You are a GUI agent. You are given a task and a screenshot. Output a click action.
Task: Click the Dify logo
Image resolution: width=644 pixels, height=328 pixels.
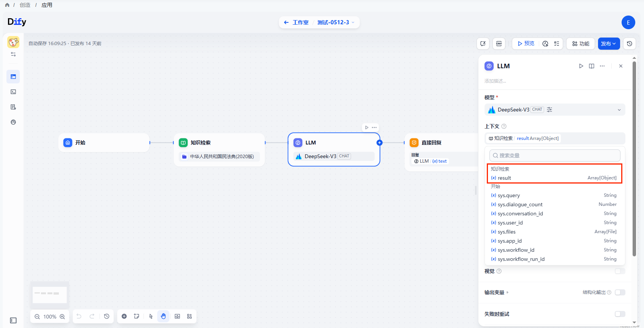pyautogui.click(x=17, y=22)
